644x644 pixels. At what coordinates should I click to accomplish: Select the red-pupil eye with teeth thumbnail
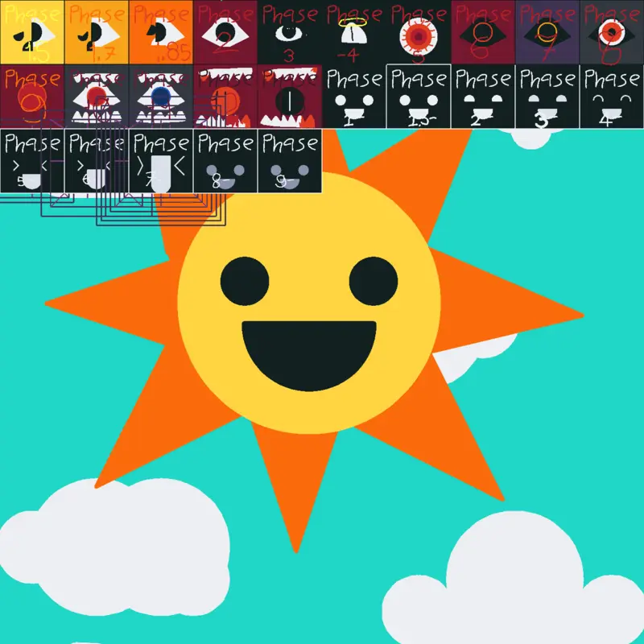coord(97,97)
